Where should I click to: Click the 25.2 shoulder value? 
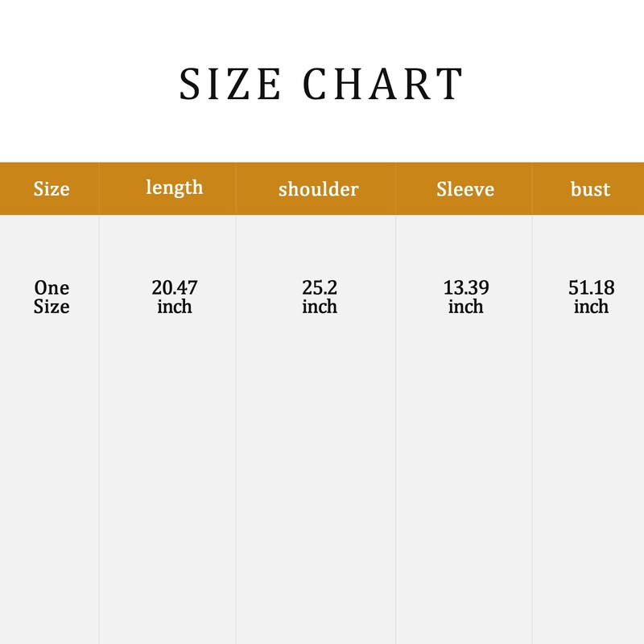[x=320, y=287]
